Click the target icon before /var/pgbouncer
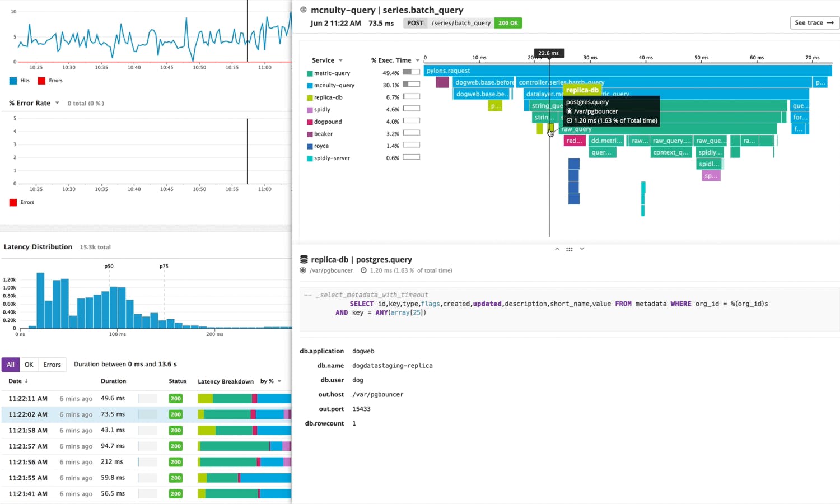The image size is (840, 504). point(303,270)
